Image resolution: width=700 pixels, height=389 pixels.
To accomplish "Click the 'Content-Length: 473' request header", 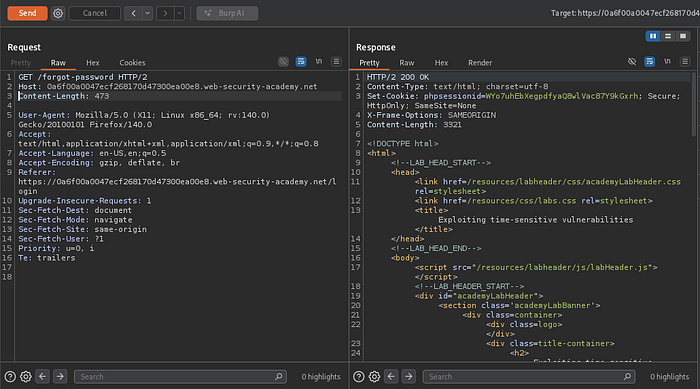I will [x=63, y=96].
